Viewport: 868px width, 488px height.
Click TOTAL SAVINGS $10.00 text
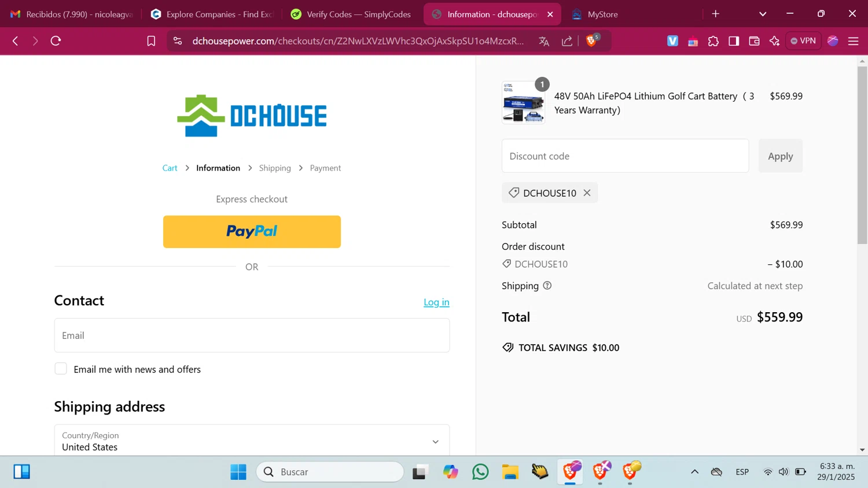pos(569,348)
